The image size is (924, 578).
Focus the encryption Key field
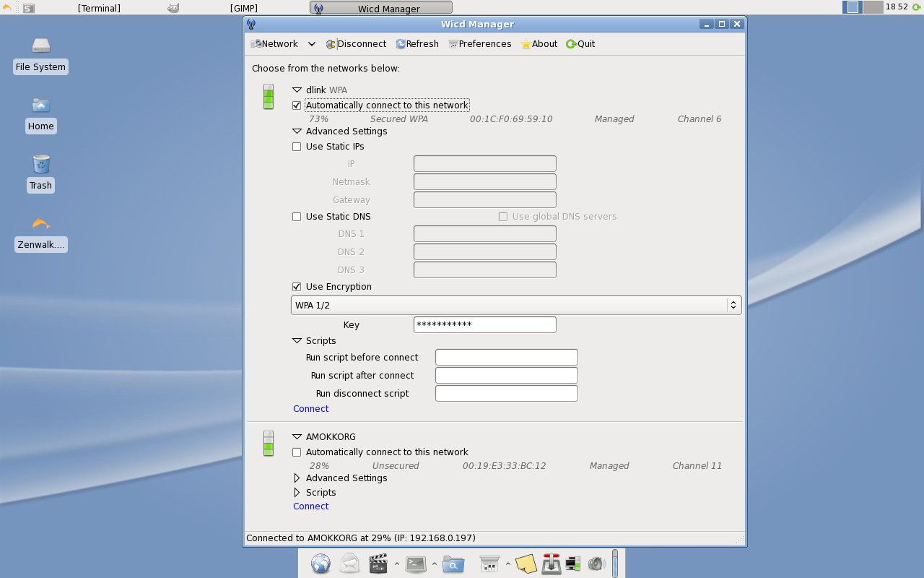pos(485,325)
